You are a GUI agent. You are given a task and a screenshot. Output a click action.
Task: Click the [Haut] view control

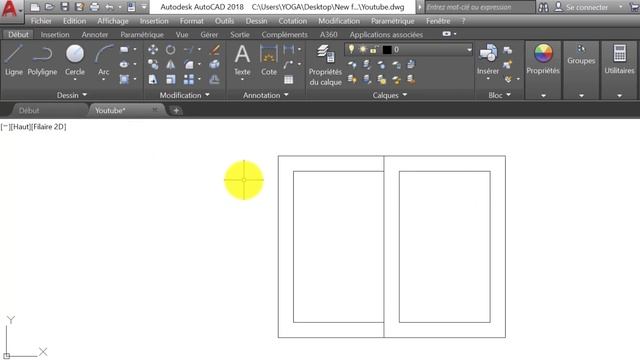20,127
